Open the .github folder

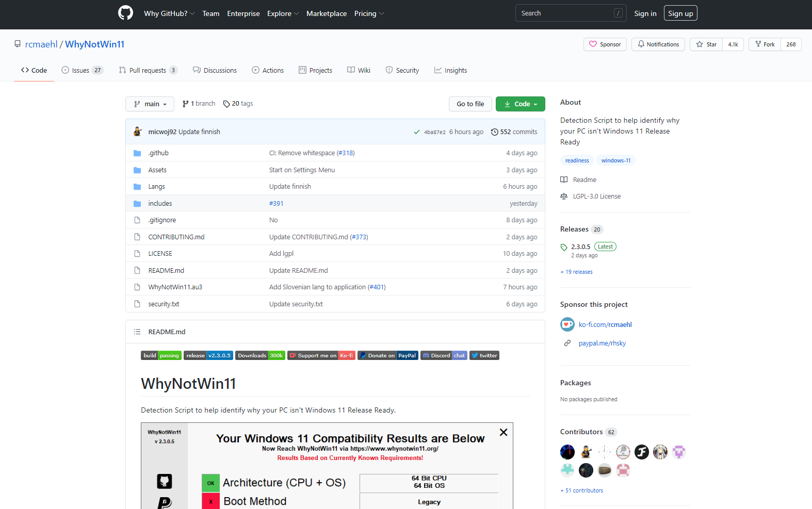(158, 153)
